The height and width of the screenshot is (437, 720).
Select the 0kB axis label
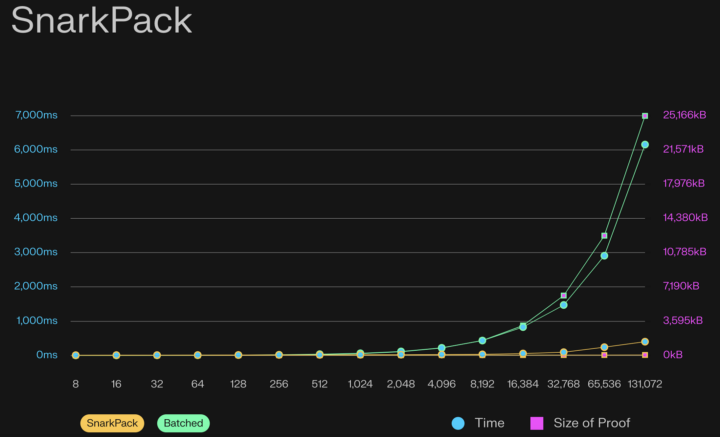[673, 354]
